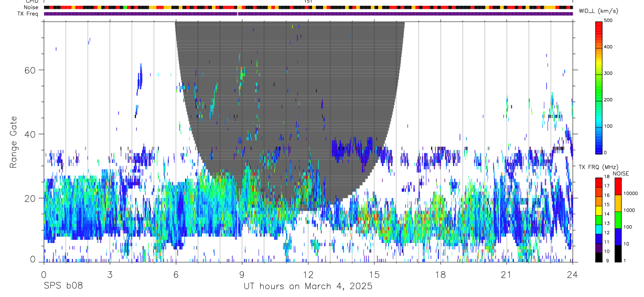
Task: Select the purple 10–11 MHz TX FRQ swatch
Action: pyautogui.click(x=599, y=248)
